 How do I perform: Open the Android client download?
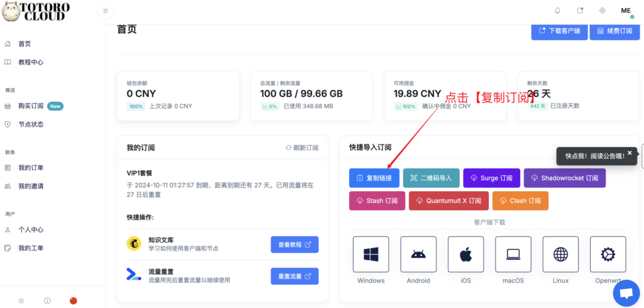[418, 255]
